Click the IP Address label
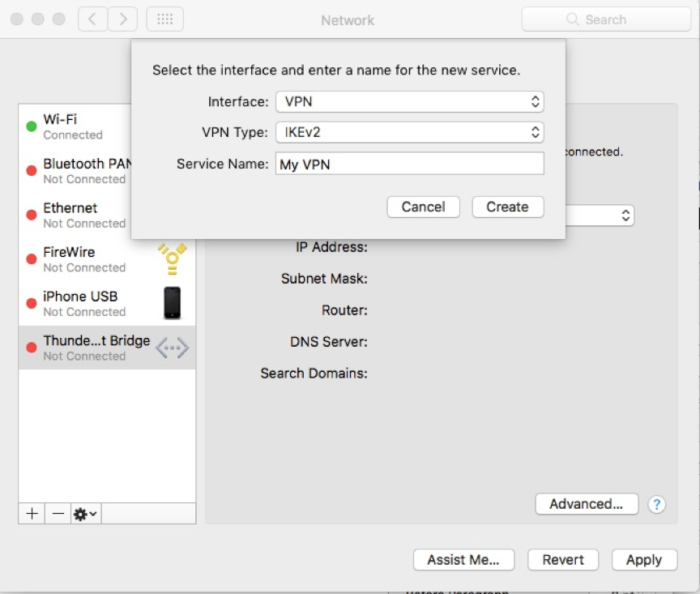 point(331,247)
